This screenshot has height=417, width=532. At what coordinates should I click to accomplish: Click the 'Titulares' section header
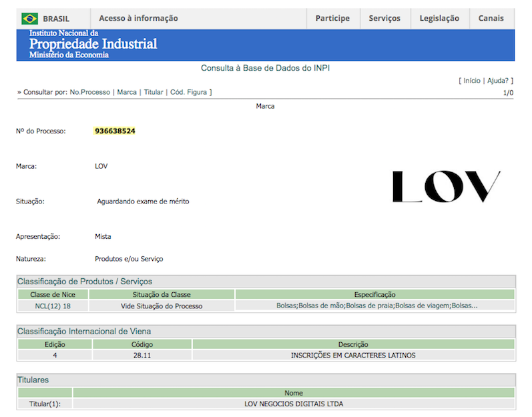[33, 380]
